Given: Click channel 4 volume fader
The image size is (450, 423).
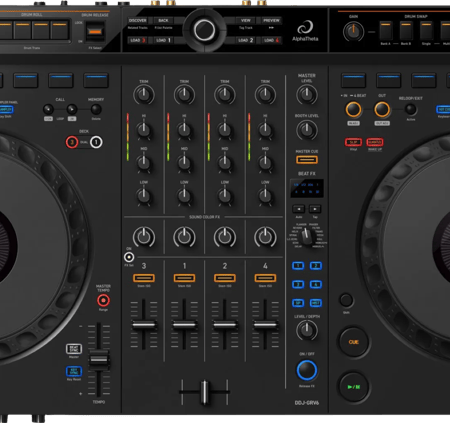Looking at the screenshot, I should tap(265, 324).
